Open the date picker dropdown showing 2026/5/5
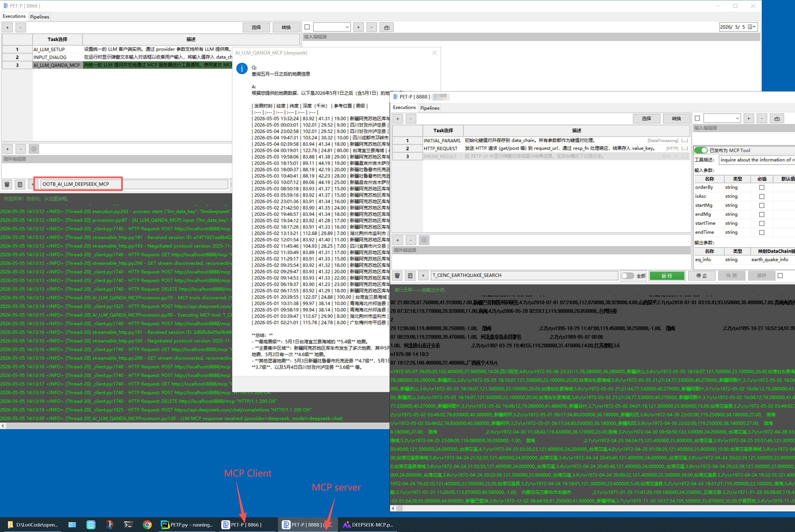 (x=752, y=27)
